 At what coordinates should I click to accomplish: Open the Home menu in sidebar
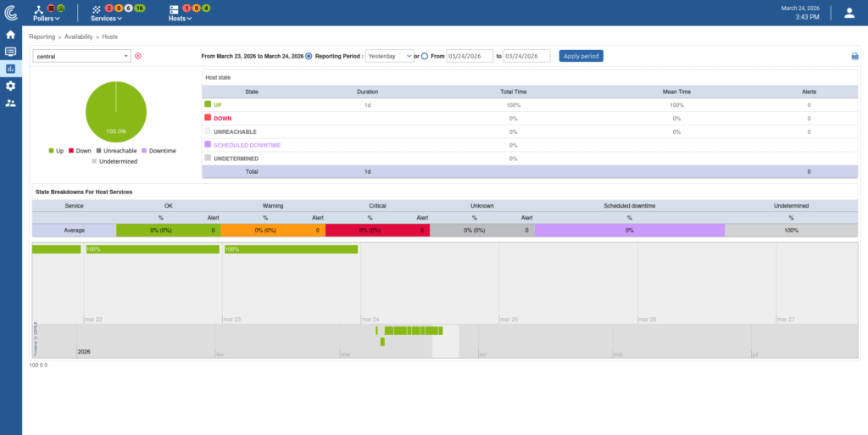pyautogui.click(x=10, y=35)
